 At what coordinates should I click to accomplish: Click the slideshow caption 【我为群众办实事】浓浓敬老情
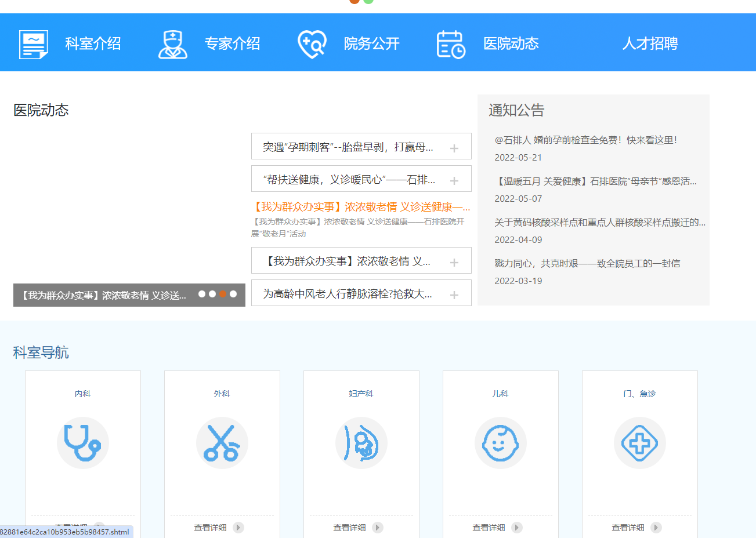(x=103, y=295)
